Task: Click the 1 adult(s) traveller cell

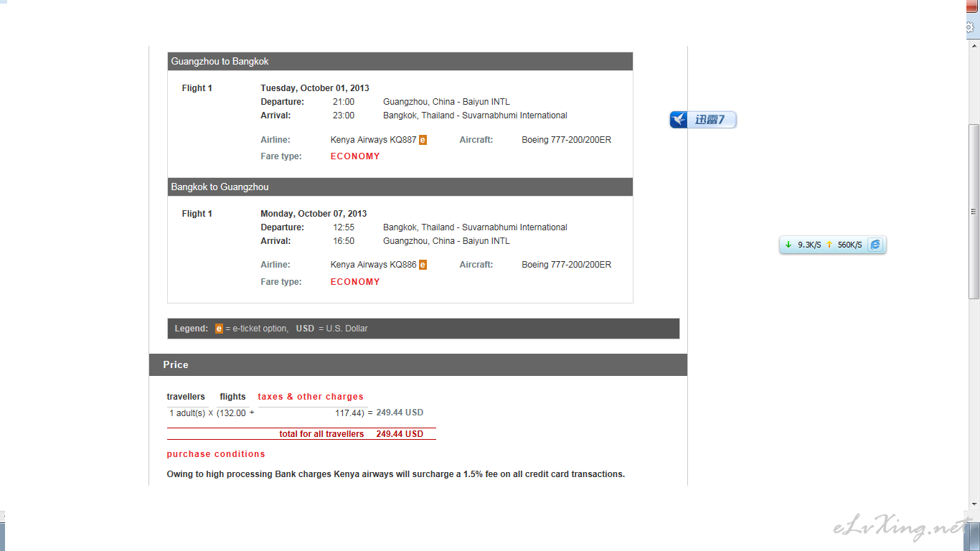Action: click(x=187, y=413)
